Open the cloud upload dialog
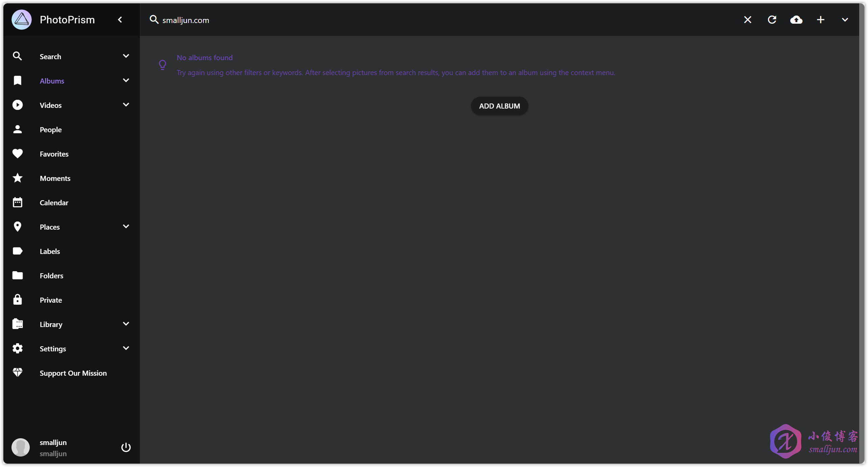 click(796, 20)
